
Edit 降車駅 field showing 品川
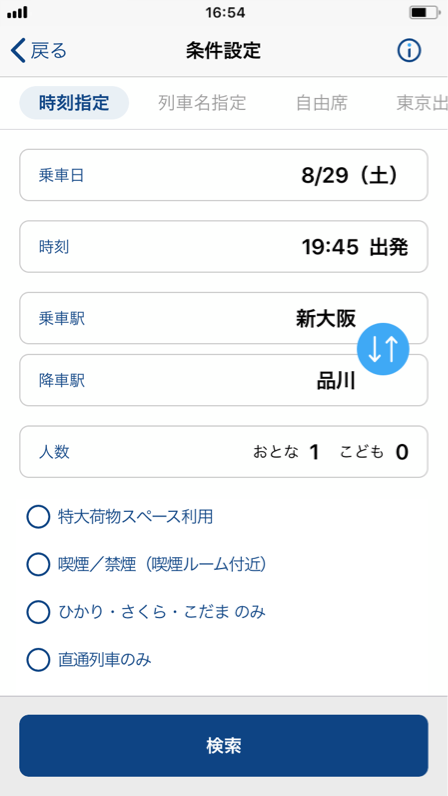click(x=223, y=380)
